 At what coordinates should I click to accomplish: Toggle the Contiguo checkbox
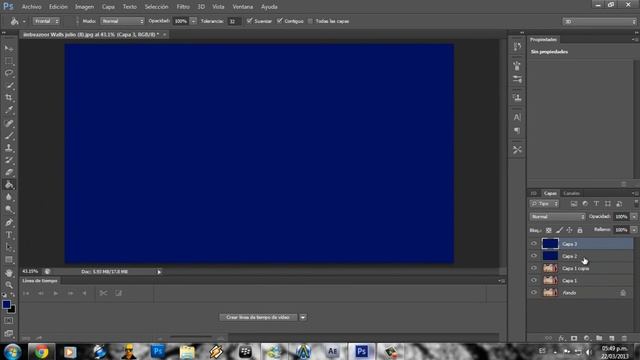[280, 21]
